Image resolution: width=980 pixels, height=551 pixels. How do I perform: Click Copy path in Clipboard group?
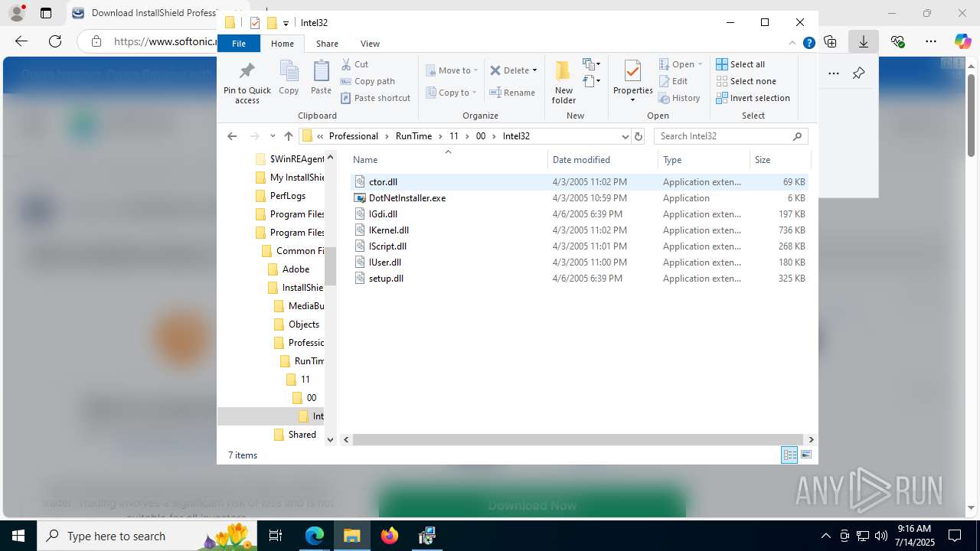[367, 81]
